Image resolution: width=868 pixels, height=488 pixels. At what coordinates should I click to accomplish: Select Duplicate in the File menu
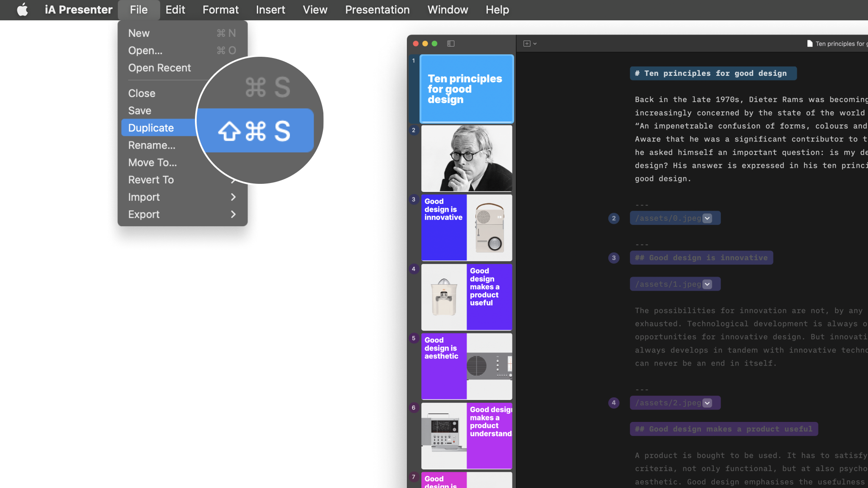(150, 128)
